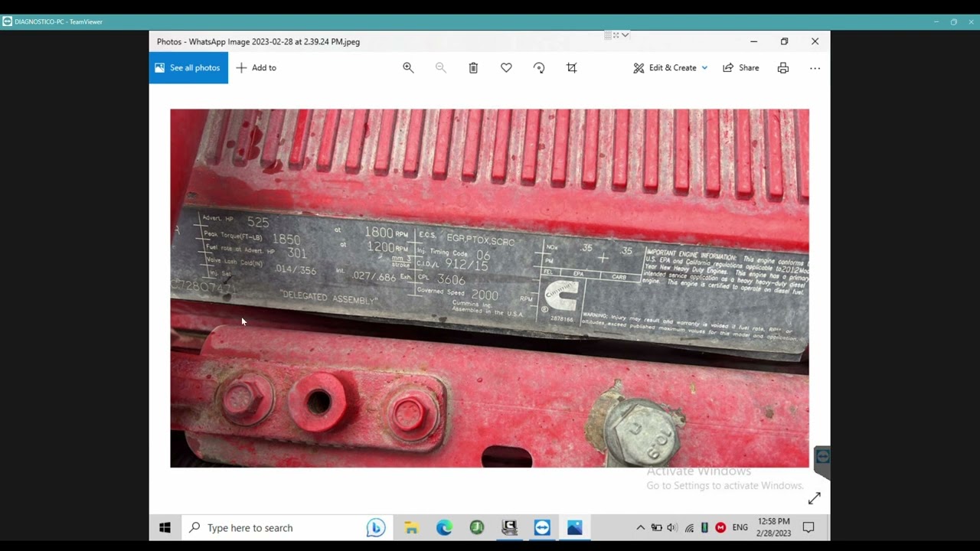980x551 pixels.
Task: Click the green device tray icon
Action: pos(704,527)
